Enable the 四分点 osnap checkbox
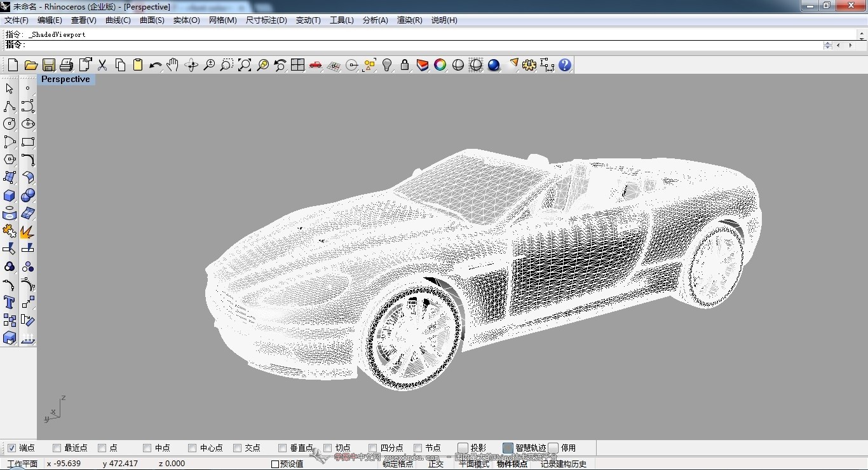Screen dimensions: 868x470 [373, 448]
